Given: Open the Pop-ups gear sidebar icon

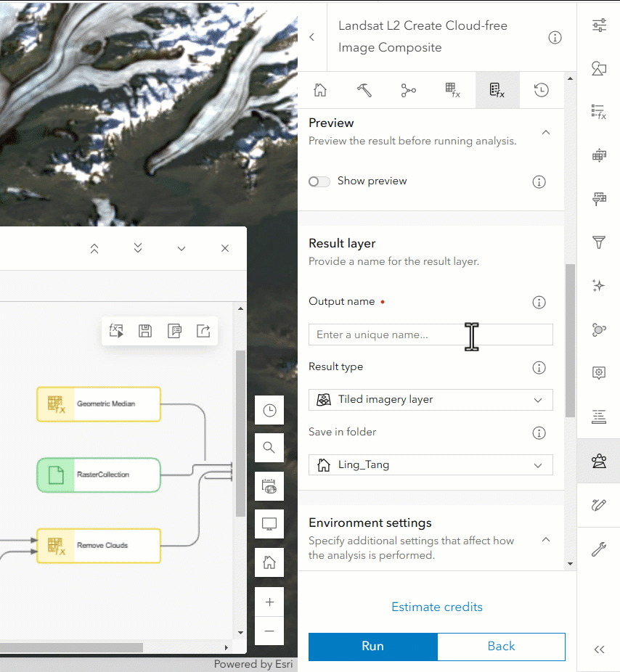Looking at the screenshot, I should (x=599, y=373).
